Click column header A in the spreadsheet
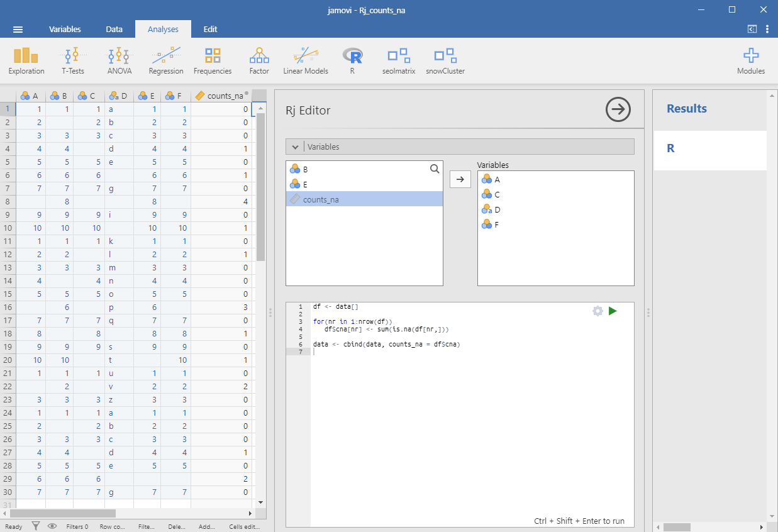The image size is (778, 532). click(x=30, y=96)
